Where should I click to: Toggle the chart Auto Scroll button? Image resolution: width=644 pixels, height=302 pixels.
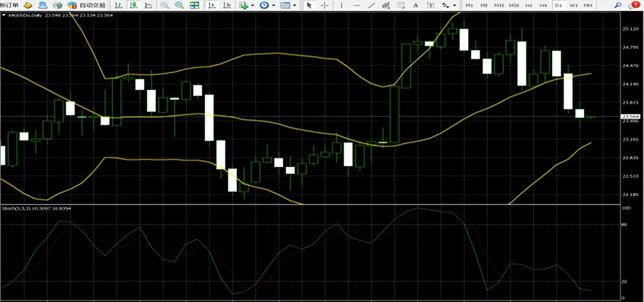pyautogui.click(x=212, y=5)
